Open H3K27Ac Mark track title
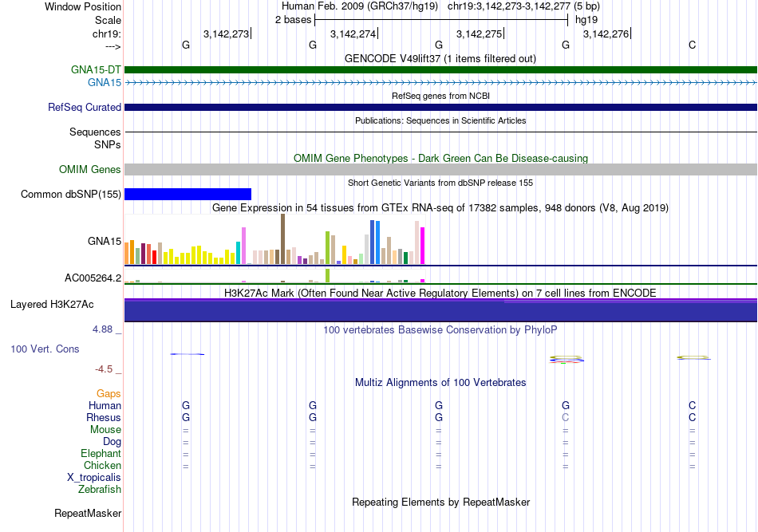 440,293
